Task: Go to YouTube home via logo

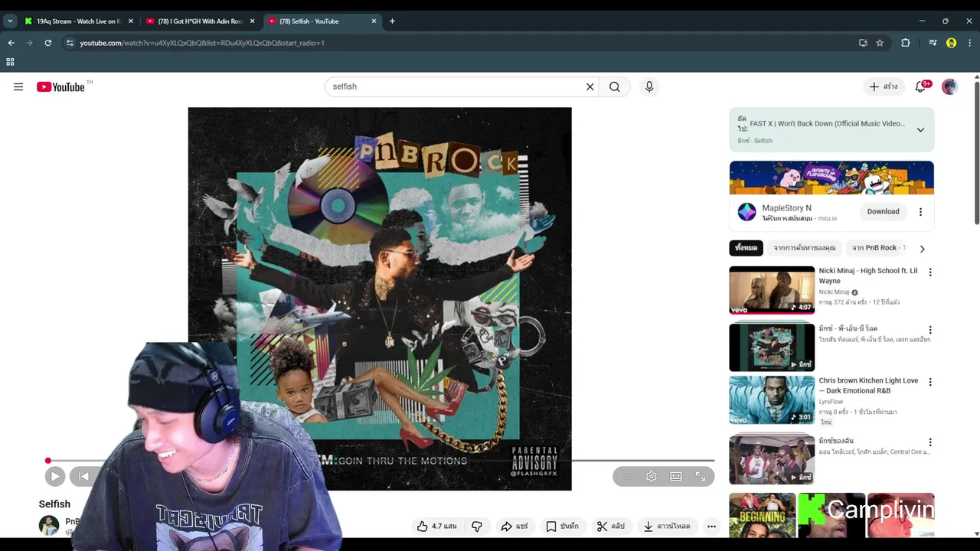Action: click(60, 86)
